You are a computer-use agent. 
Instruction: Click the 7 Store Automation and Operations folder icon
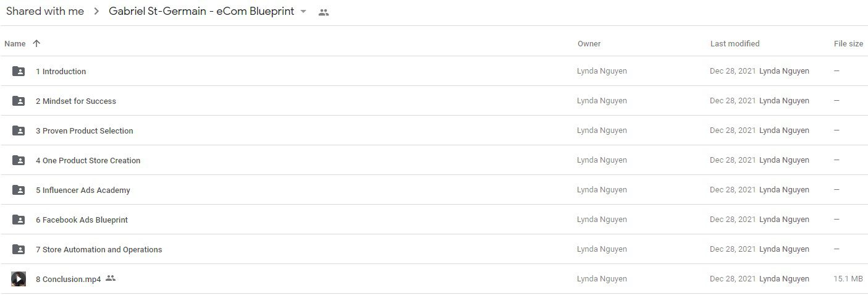pos(19,249)
